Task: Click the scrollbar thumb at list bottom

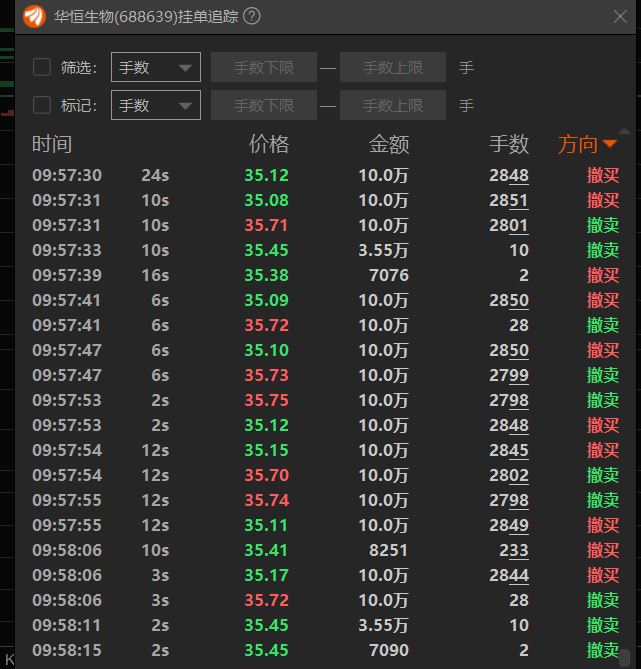Action: [625, 655]
